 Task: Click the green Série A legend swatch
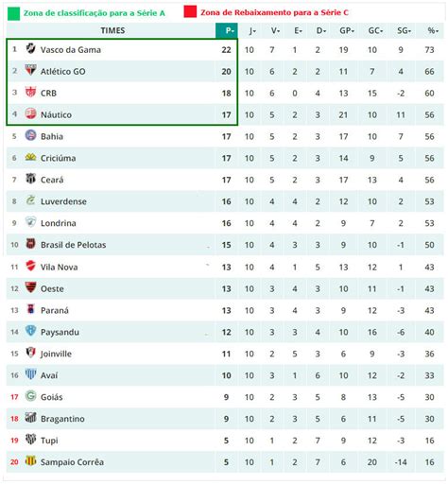pos(13,13)
